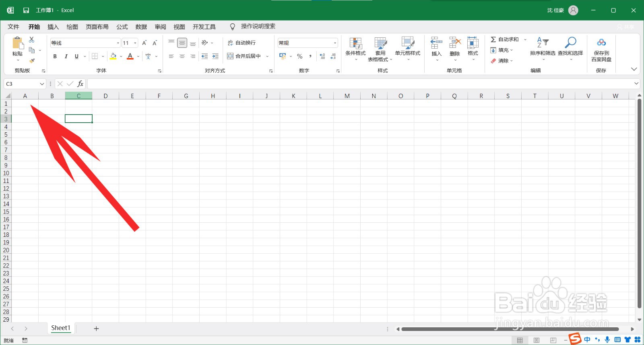Align text to the left
The height and width of the screenshot is (345, 644).
171,56
